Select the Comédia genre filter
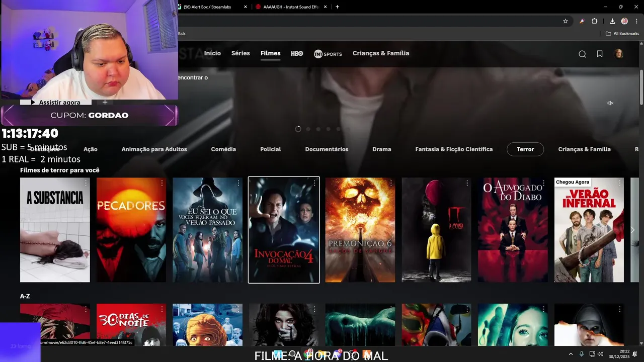This screenshot has height=362, width=644. coord(223,149)
